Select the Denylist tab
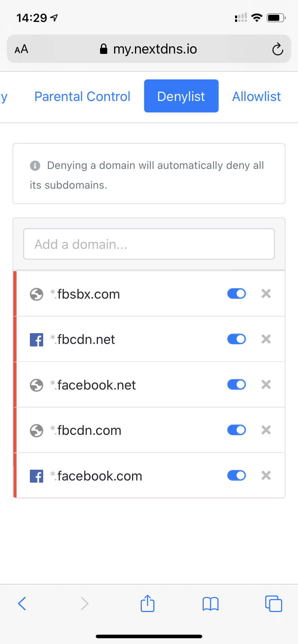This screenshot has width=298, height=644. pyautogui.click(x=181, y=96)
